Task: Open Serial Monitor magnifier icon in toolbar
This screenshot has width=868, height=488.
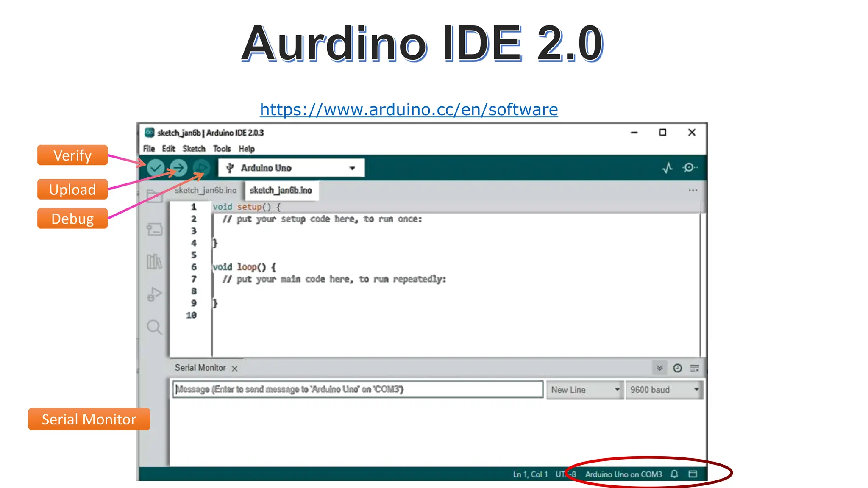Action: click(690, 168)
